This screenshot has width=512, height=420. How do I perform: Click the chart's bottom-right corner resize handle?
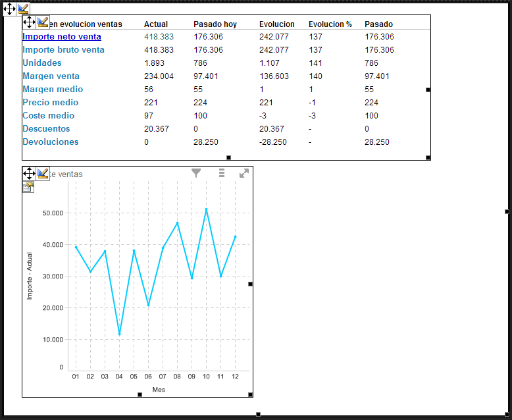[x=250, y=394]
